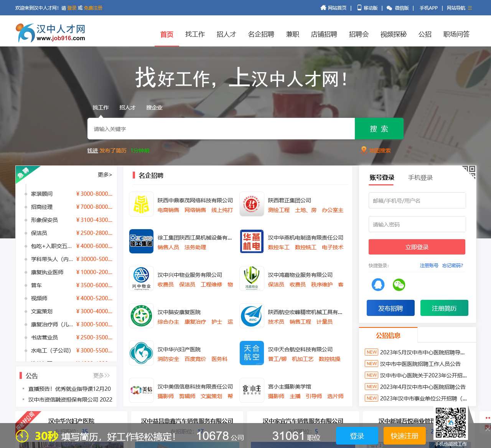Click the mobile QR code image
Viewport: 491px width, 448px height.
(451, 423)
